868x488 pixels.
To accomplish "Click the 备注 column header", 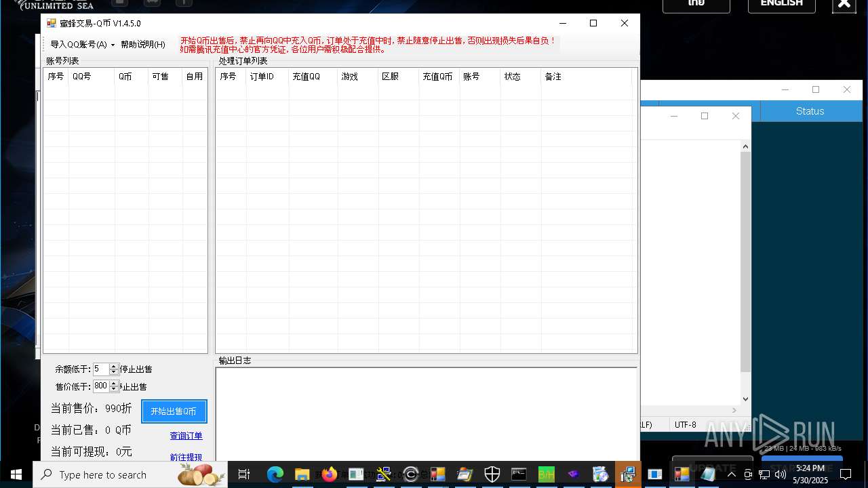I will 587,77.
